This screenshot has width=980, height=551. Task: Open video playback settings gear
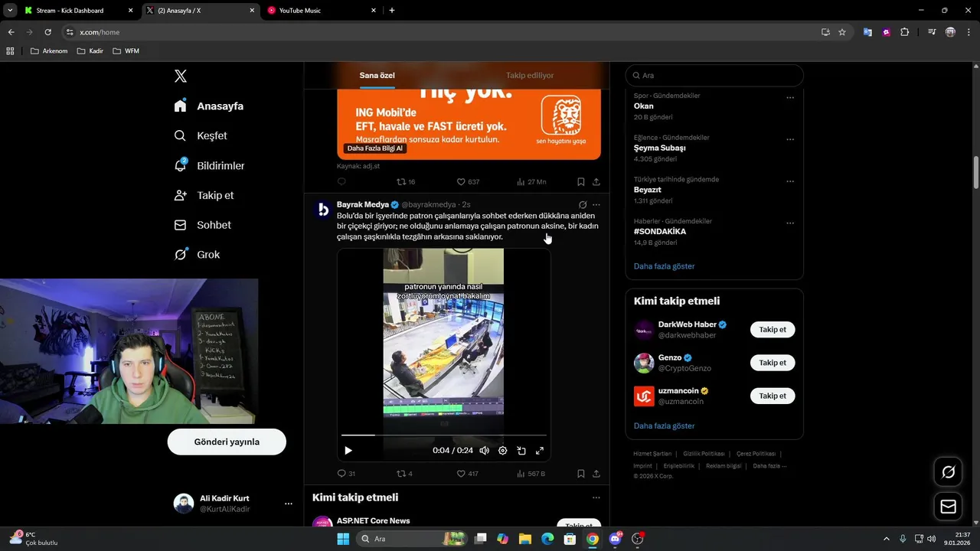click(502, 451)
